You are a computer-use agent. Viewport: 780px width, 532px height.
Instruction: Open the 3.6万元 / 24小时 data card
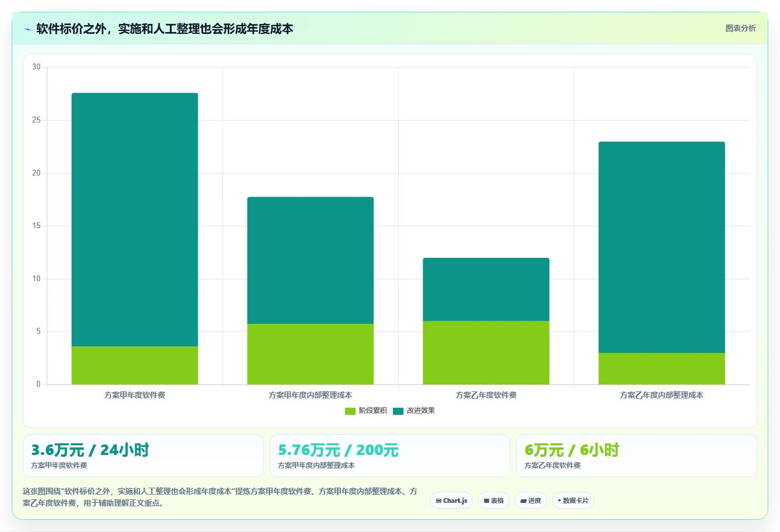[x=143, y=456]
